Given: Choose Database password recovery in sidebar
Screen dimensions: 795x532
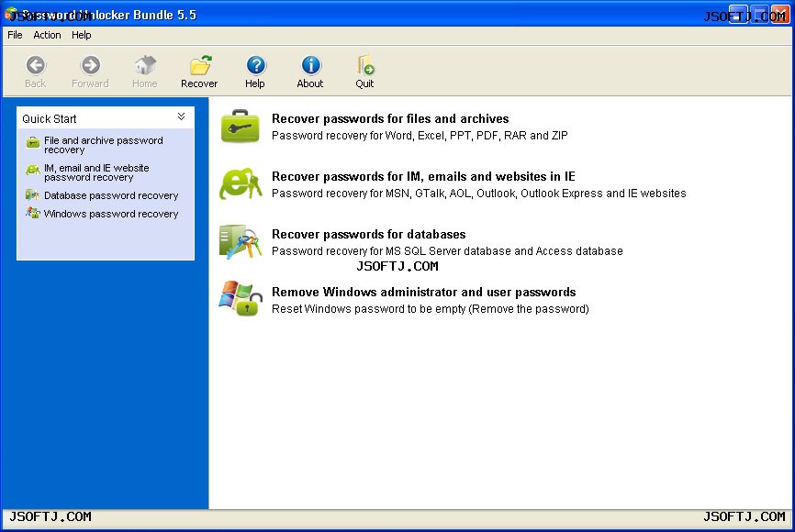Looking at the screenshot, I should (x=111, y=195).
